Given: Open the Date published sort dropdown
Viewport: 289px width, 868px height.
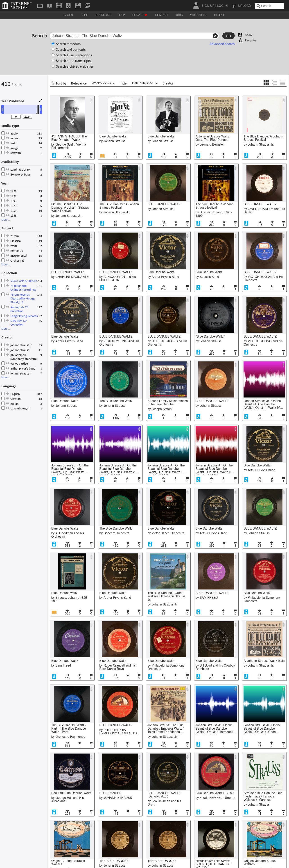Looking at the screenshot, I should click(145, 83).
